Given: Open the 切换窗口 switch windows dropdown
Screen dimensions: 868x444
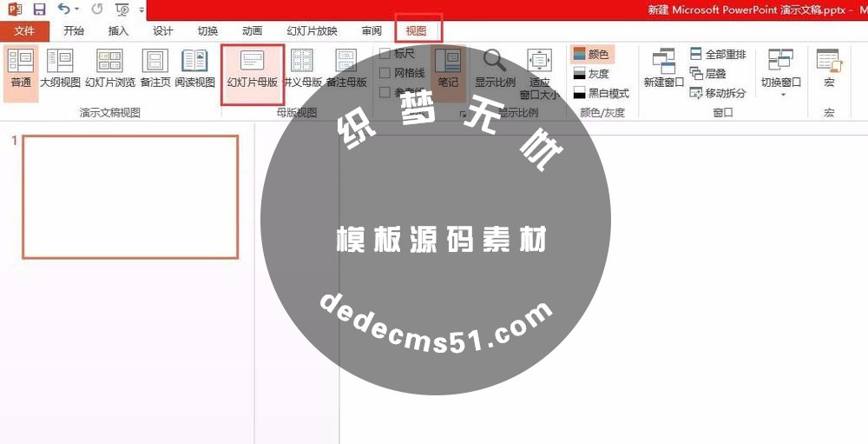Looking at the screenshot, I should click(x=781, y=72).
